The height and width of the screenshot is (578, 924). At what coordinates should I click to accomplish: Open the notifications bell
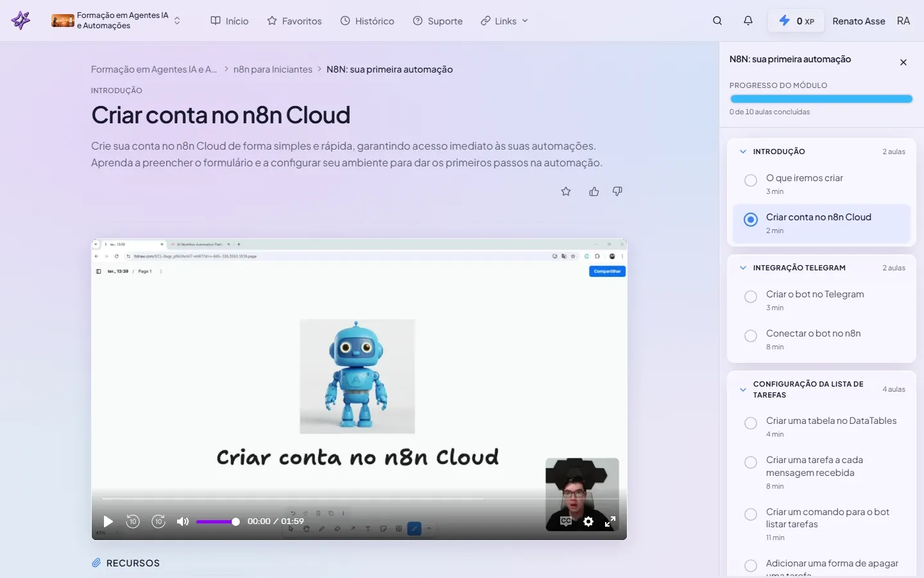pos(748,21)
